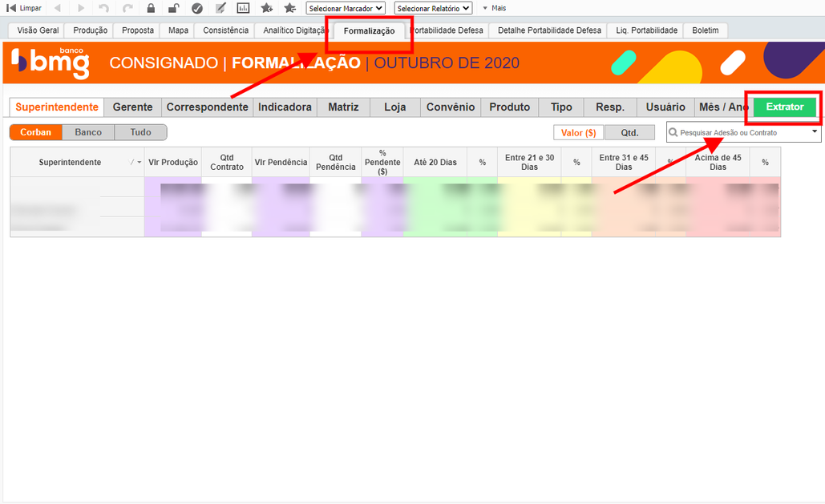Open the Superintendente column header dropdown arrow

140,162
